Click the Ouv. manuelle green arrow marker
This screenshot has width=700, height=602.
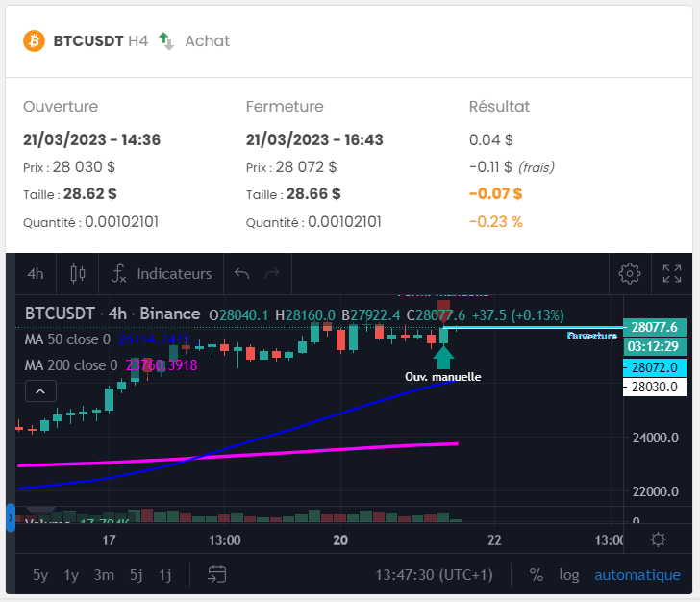(x=443, y=358)
